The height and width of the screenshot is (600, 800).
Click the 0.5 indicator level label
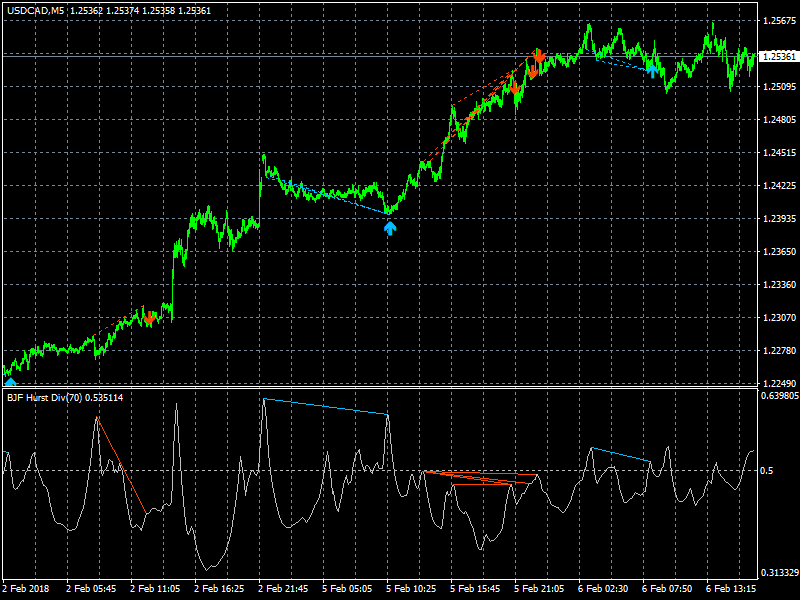(x=767, y=470)
